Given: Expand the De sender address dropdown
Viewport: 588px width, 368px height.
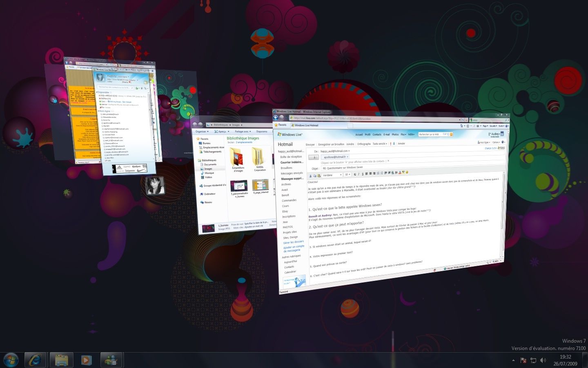Looking at the screenshot, I should (x=335, y=151).
